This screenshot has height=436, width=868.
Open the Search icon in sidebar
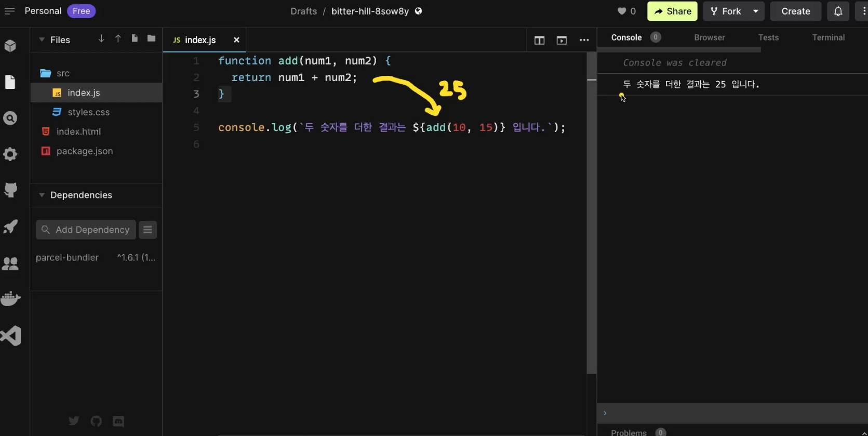click(10, 118)
